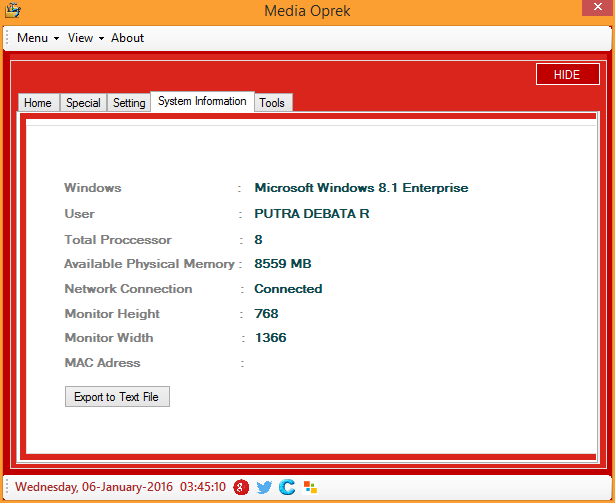Click the Network Connection label
The image size is (615, 503).
[129, 289]
